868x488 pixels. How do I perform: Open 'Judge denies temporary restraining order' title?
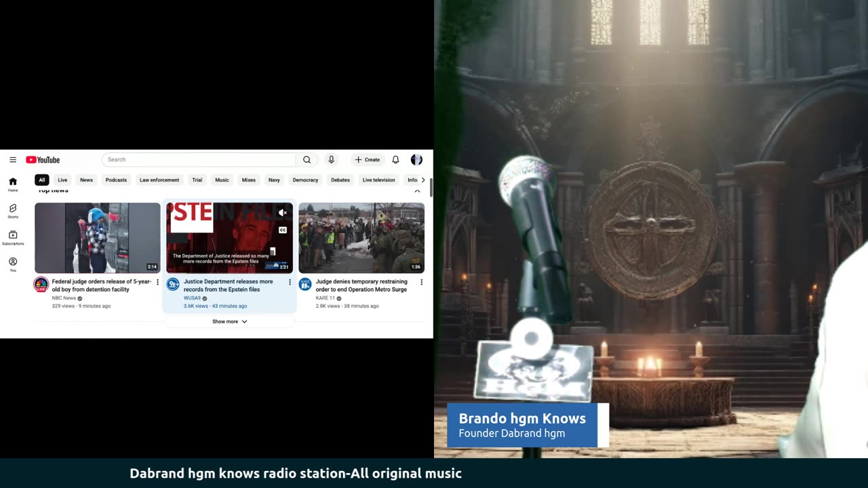pos(361,285)
